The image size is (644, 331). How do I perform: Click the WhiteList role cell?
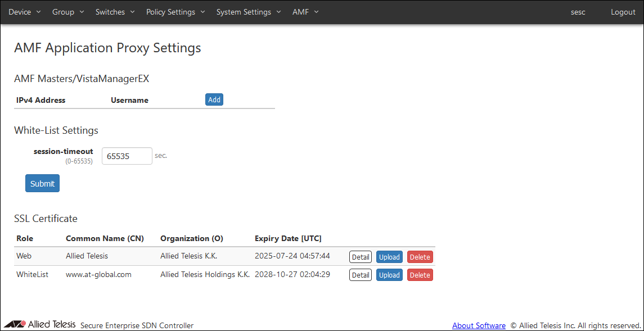(x=33, y=275)
